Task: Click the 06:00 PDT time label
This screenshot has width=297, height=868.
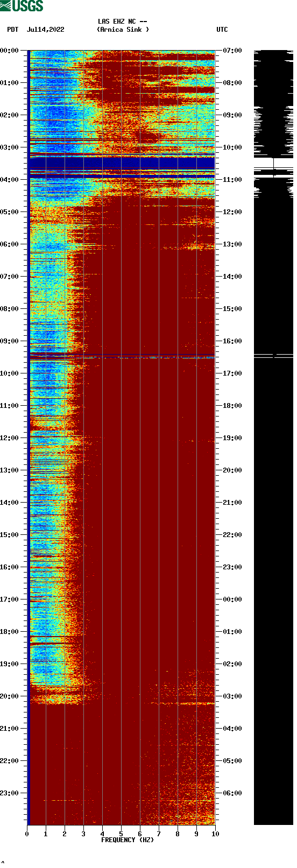Action: [9, 244]
